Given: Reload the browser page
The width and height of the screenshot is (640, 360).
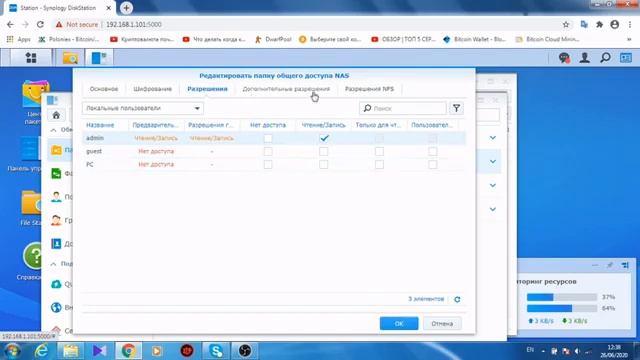Looking at the screenshot, I should (x=40, y=24).
